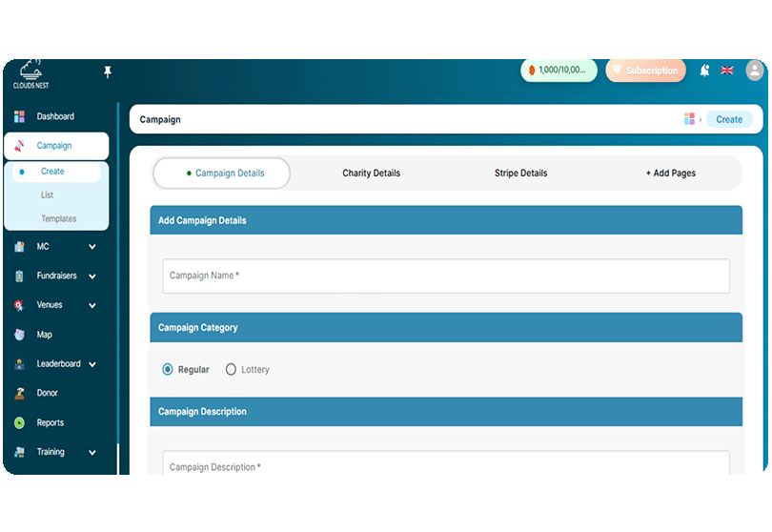Click the Clouds Nest logo
Image resolution: width=772 pixels, height=532 pixels.
pos(30,74)
